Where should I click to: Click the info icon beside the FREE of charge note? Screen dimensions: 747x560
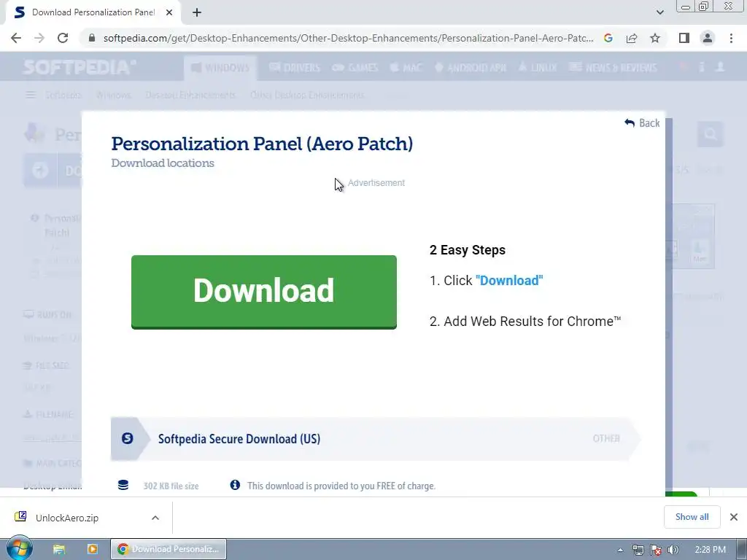[x=235, y=485]
